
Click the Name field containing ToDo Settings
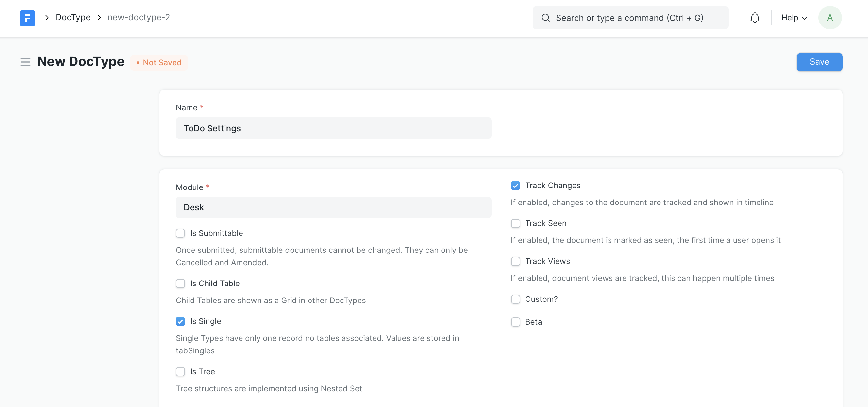point(333,128)
